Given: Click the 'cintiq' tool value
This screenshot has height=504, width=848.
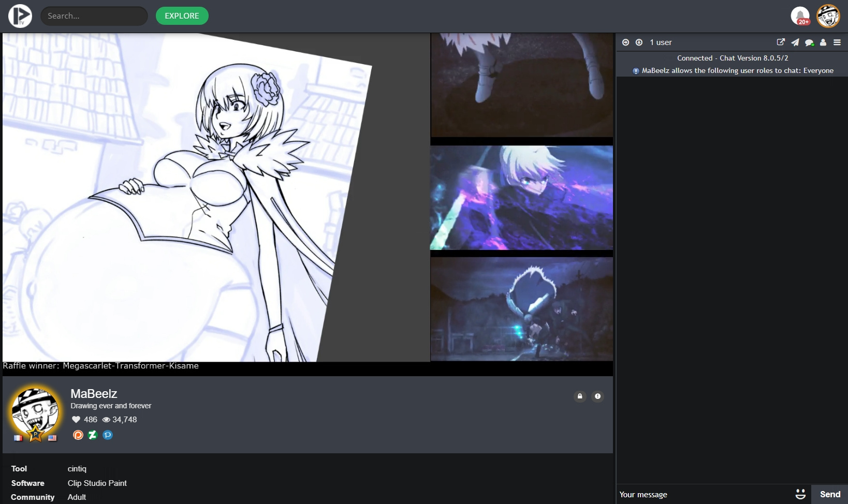Looking at the screenshot, I should 77,469.
